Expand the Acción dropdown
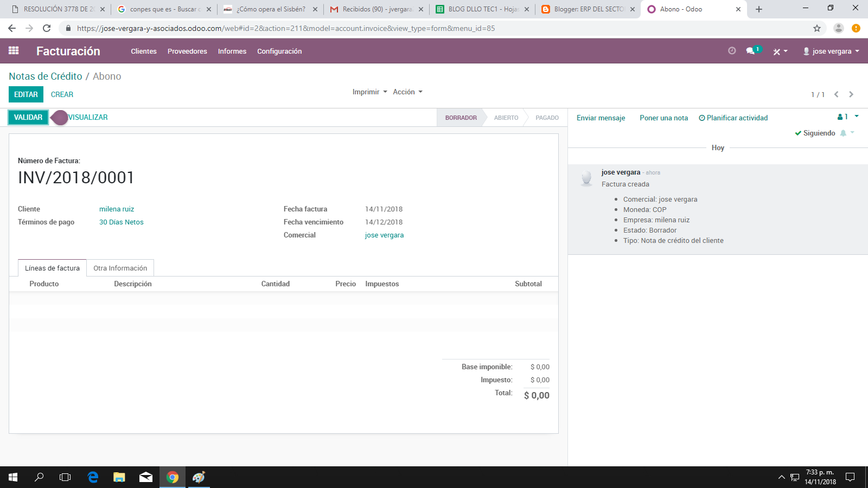 point(408,92)
